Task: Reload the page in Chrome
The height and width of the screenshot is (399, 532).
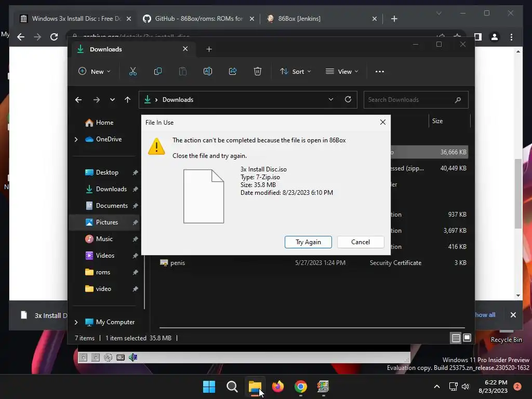Action: 54,37
